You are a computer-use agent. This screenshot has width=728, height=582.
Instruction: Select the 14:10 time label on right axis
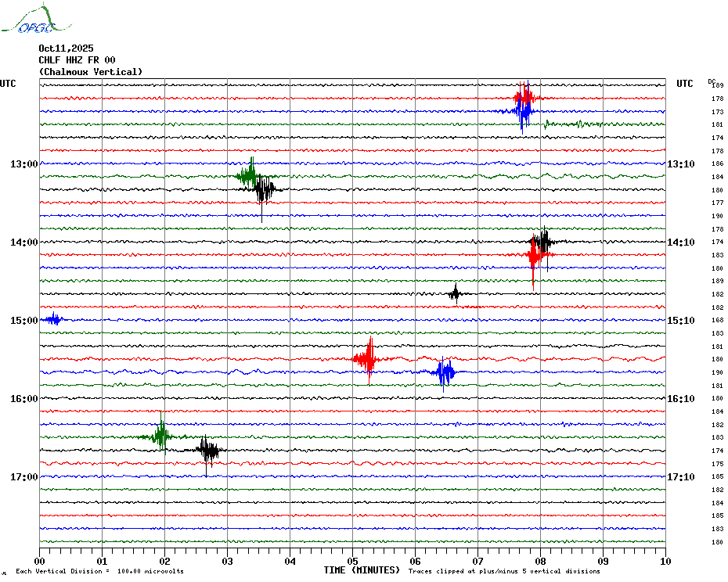[x=680, y=242]
